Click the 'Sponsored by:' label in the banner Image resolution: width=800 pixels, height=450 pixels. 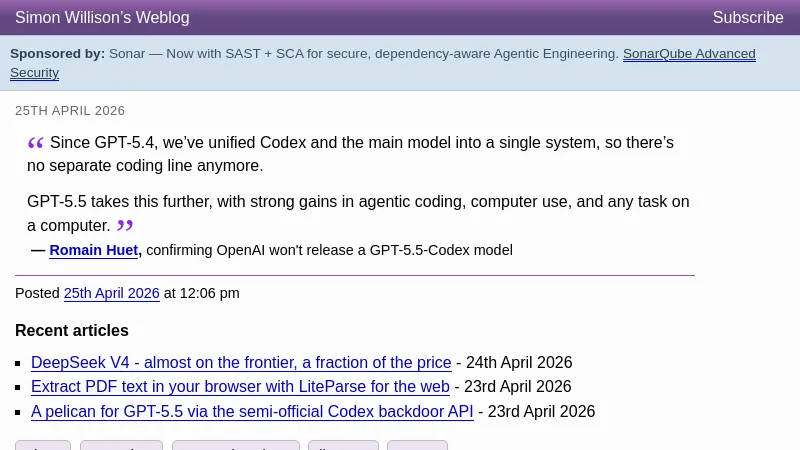(x=57, y=54)
